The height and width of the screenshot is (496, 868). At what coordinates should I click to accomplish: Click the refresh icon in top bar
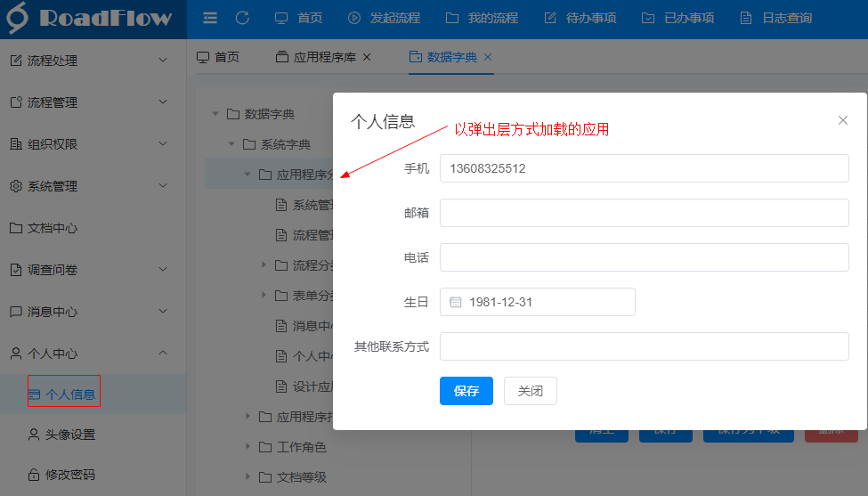[x=242, y=19]
